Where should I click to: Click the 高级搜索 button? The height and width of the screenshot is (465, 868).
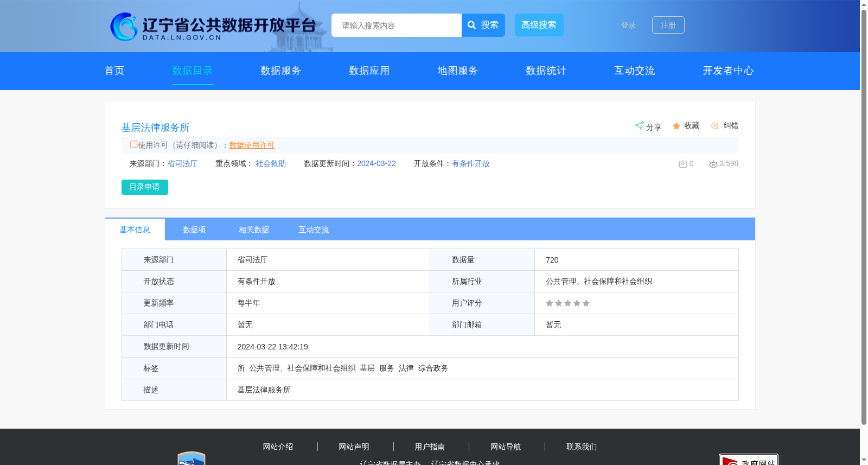pos(539,25)
